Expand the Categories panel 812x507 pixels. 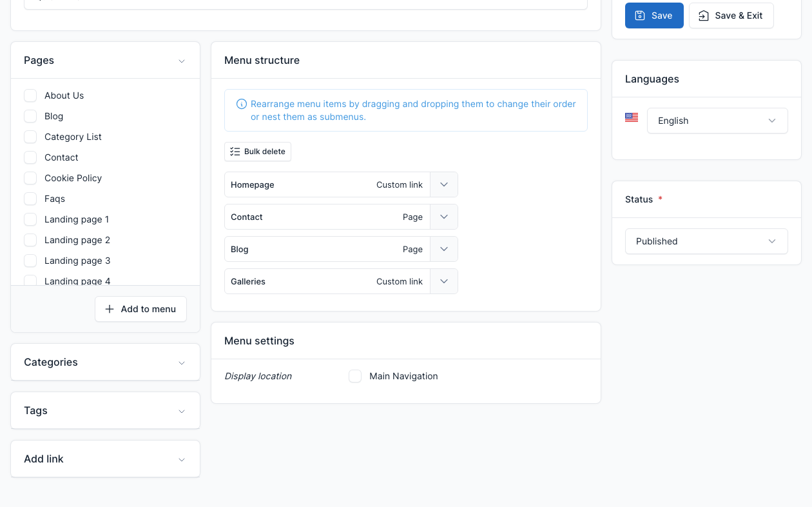tap(182, 363)
